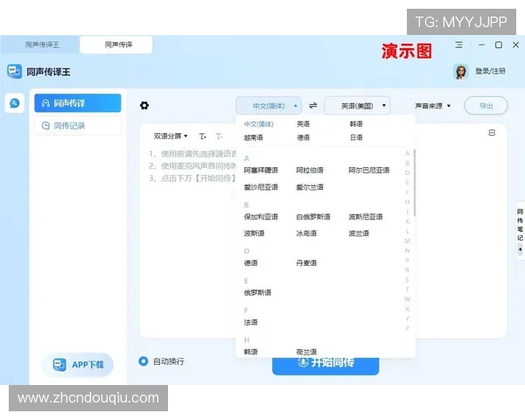This screenshot has width=525, height=420.
Task: Open the 英语(美国) target language dropdown
Action: (357, 106)
